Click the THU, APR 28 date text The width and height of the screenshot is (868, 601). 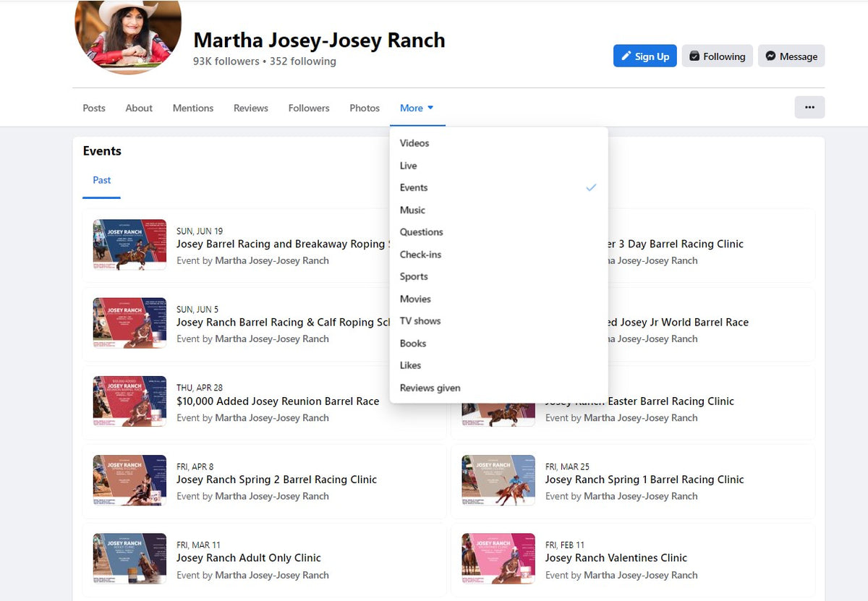pyautogui.click(x=200, y=388)
